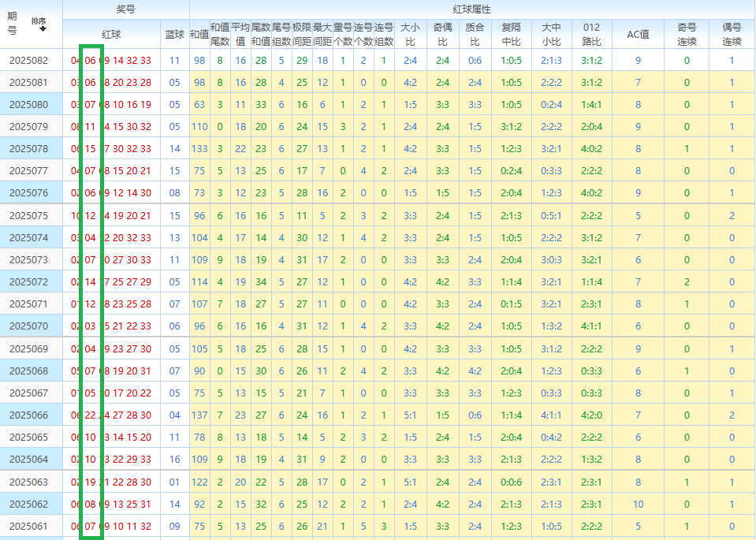This screenshot has width=756, height=540.
Task: Select issue number 2025075 row
Action: 28,215
